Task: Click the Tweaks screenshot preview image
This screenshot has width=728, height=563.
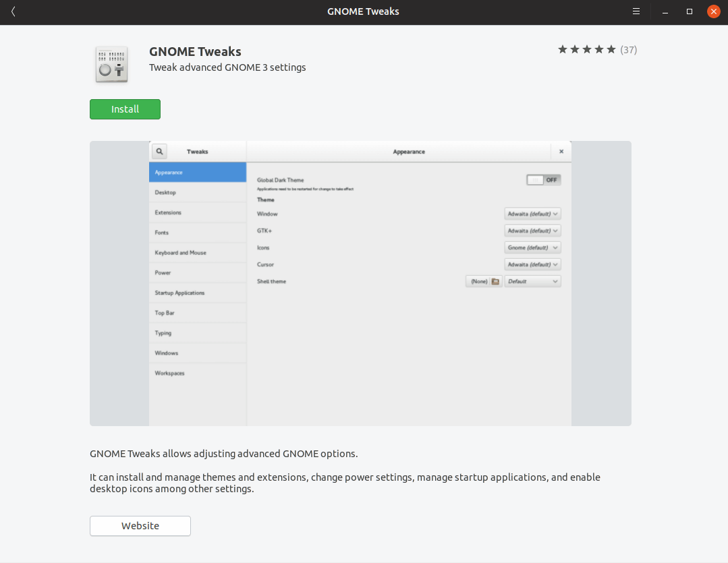Action: tap(360, 283)
